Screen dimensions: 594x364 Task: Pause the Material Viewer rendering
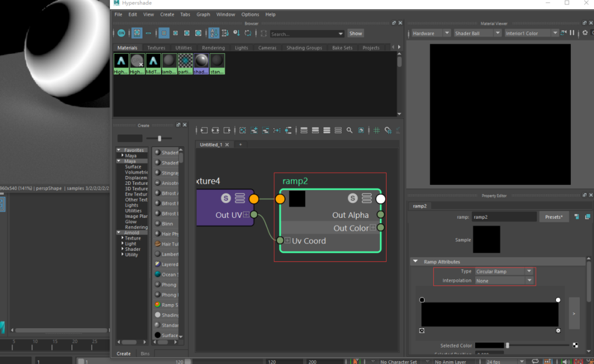pos(572,34)
